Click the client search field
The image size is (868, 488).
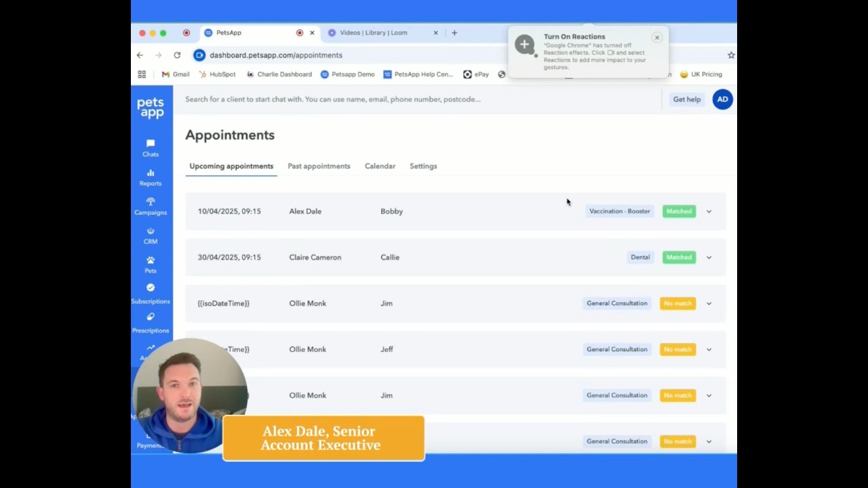tap(420, 99)
